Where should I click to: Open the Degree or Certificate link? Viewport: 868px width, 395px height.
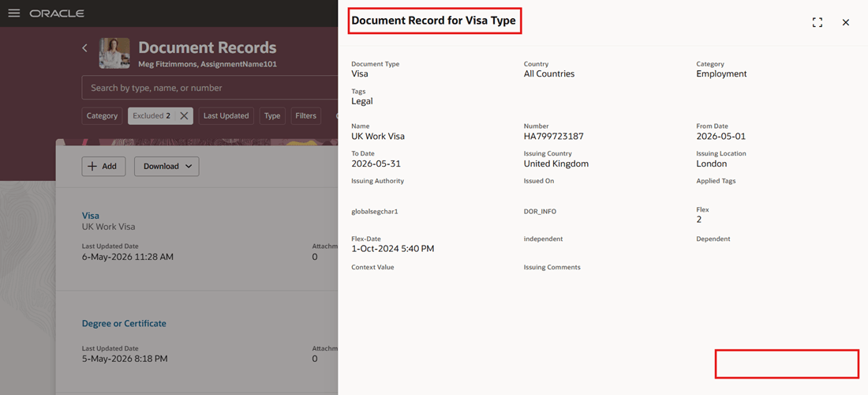pos(124,323)
